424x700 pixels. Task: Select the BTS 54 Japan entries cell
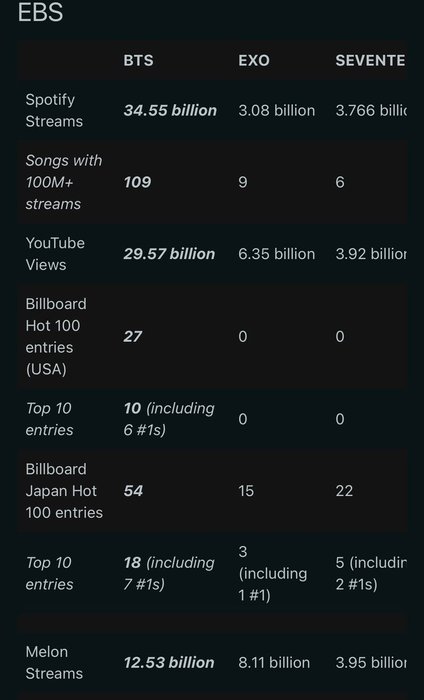pos(133,491)
